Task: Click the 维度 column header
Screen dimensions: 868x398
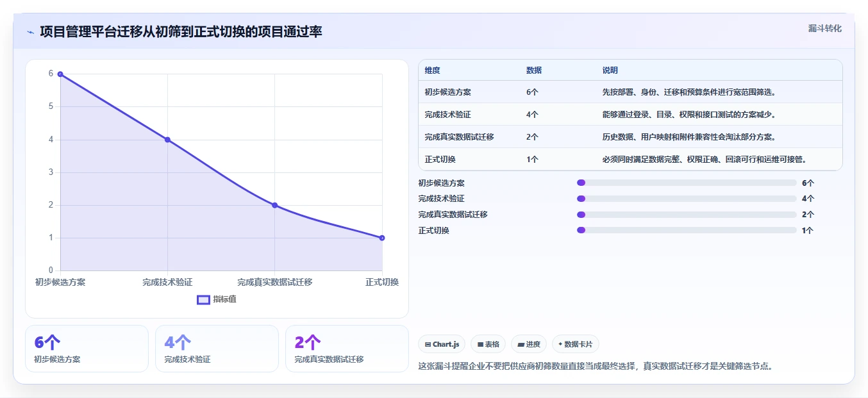Action: (x=432, y=70)
